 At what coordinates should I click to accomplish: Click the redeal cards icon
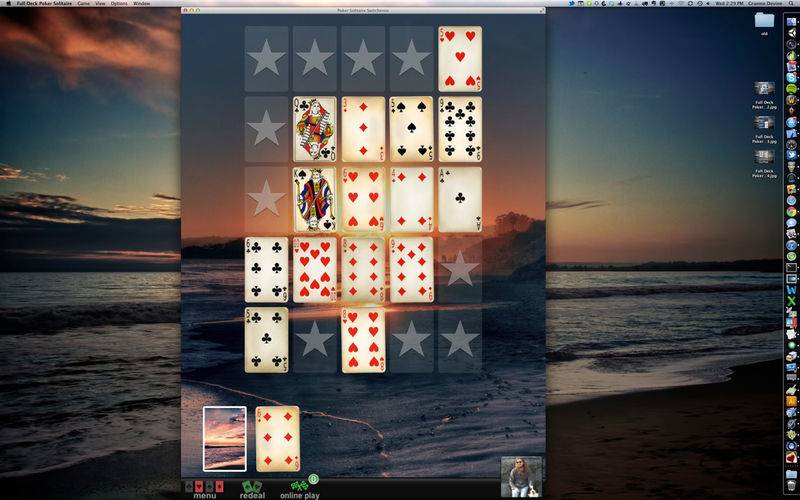252,486
